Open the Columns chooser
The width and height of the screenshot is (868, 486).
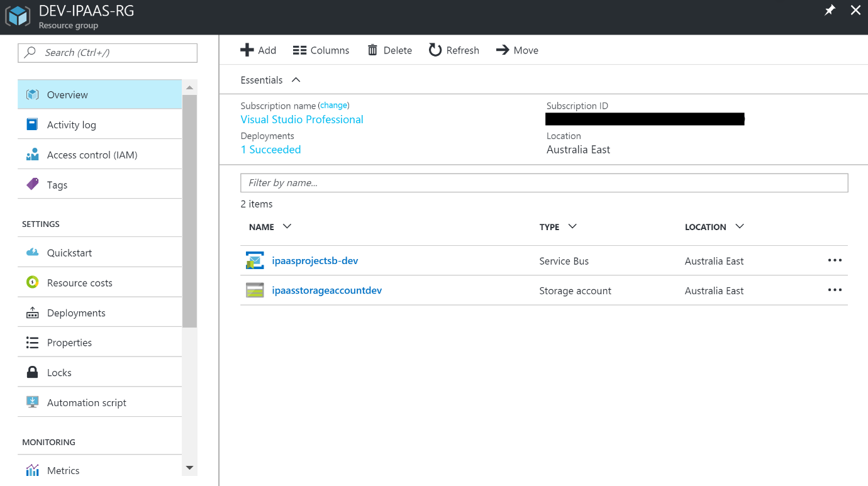[x=321, y=50]
